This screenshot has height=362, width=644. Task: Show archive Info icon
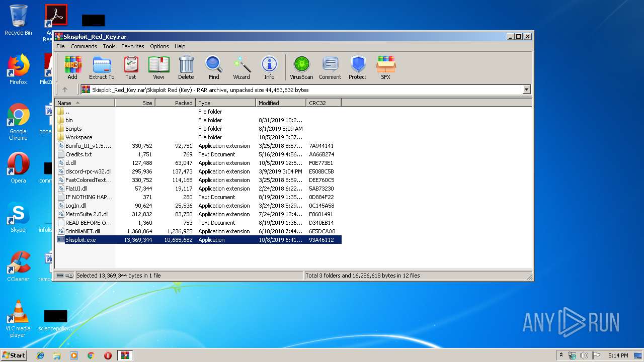click(269, 67)
